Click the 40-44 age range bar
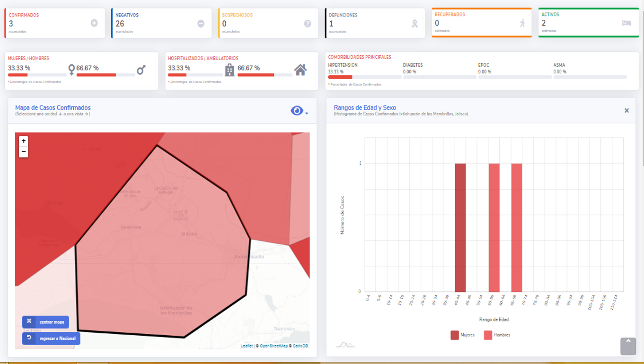Image resolution: width=644 pixels, height=364 pixels. (460, 227)
